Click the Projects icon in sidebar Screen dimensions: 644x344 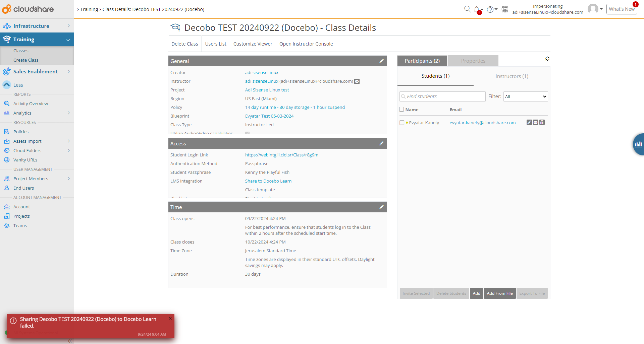[7, 216]
